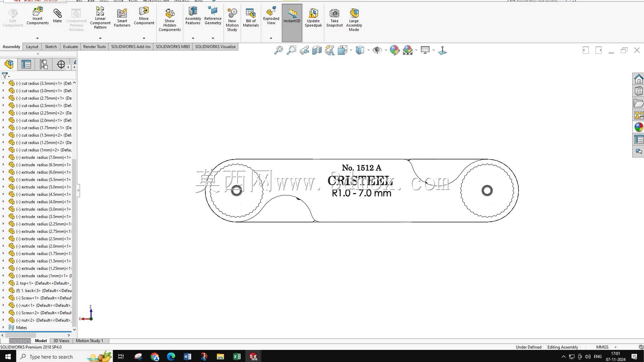The image size is (644, 362).
Task: Click Update Speedpak
Action: 313,18
